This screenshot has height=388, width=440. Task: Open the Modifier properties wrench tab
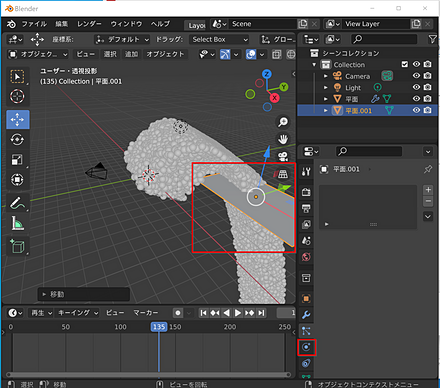pos(306,315)
